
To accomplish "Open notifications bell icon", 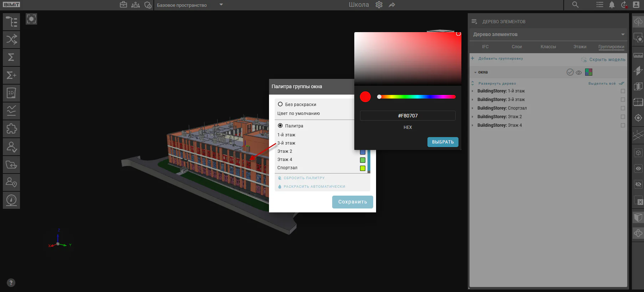I will tap(612, 5).
